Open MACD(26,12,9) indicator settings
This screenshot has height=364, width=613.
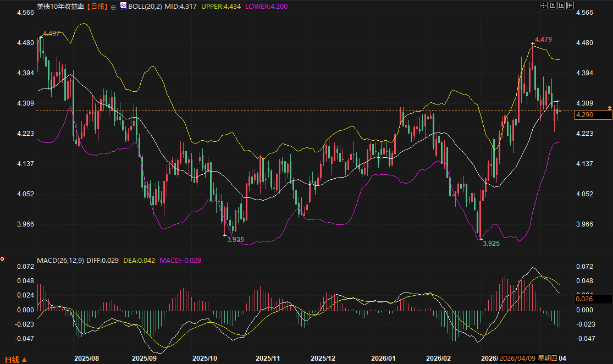(60, 260)
